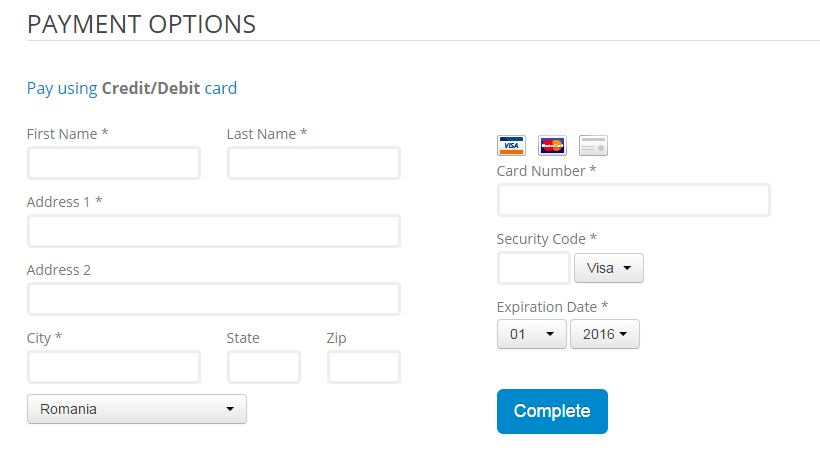820x456 pixels.
Task: Click the Expiration Date label
Action: pyautogui.click(x=552, y=307)
